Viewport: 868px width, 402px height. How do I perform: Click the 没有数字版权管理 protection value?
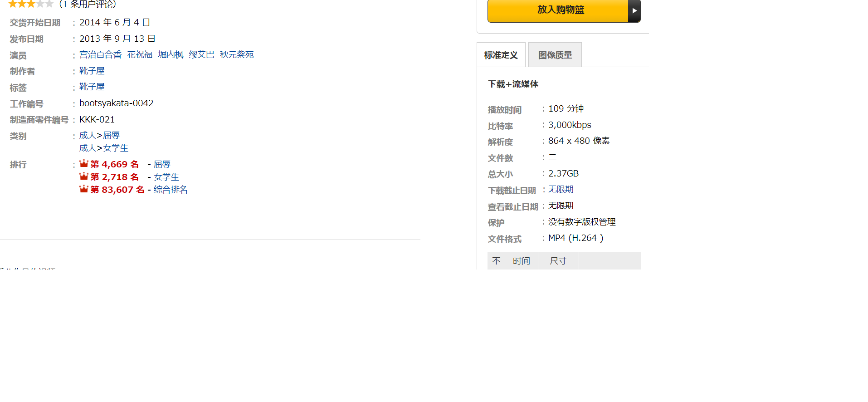click(582, 222)
